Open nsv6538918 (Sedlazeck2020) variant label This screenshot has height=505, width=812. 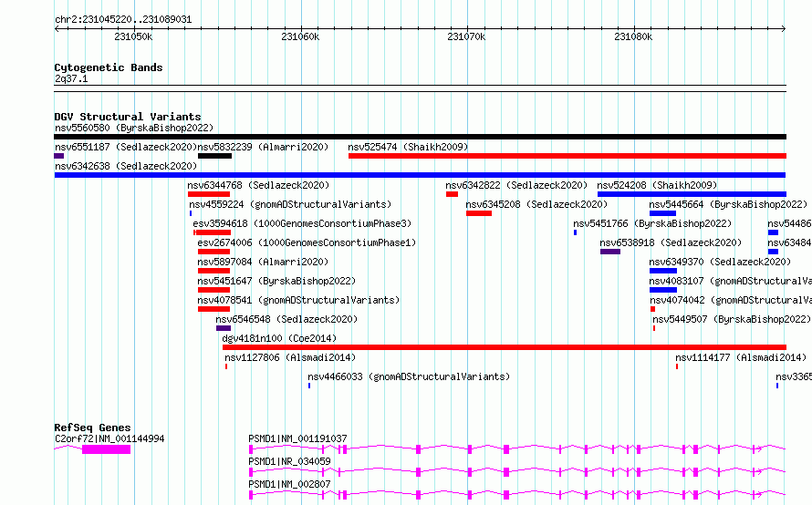pyautogui.click(x=671, y=242)
